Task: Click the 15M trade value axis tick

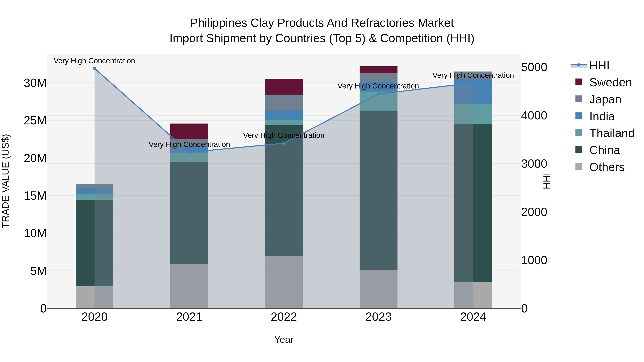Action: 35,196
